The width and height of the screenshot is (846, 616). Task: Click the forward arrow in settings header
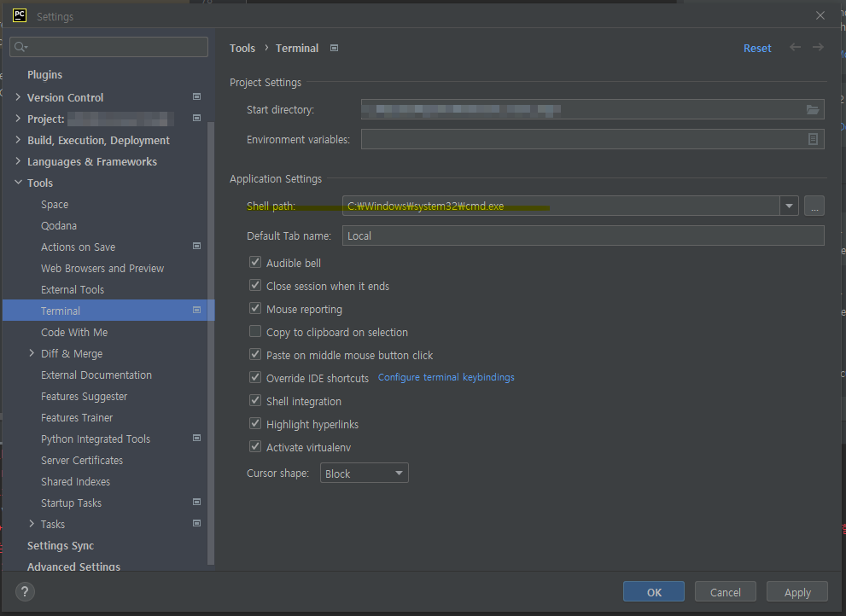818,48
